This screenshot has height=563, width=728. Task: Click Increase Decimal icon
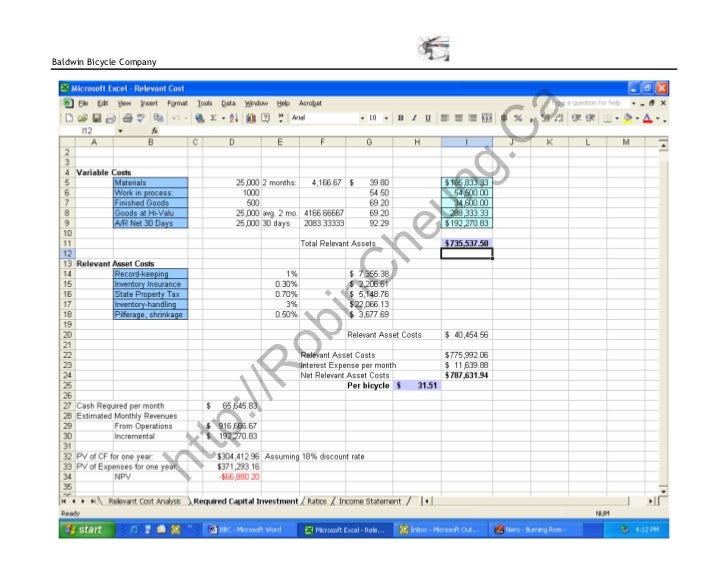[x=546, y=118]
